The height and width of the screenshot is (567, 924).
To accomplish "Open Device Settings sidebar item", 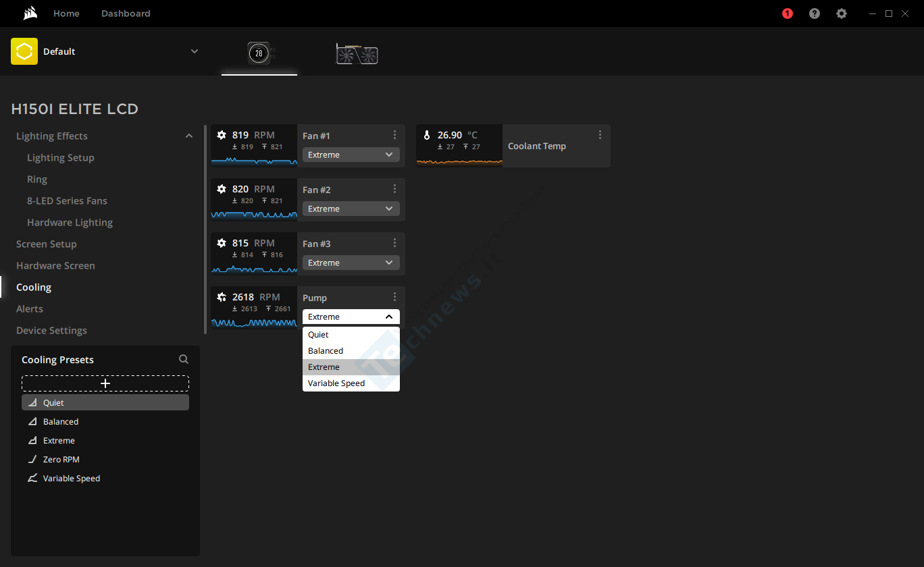I will (x=51, y=331).
